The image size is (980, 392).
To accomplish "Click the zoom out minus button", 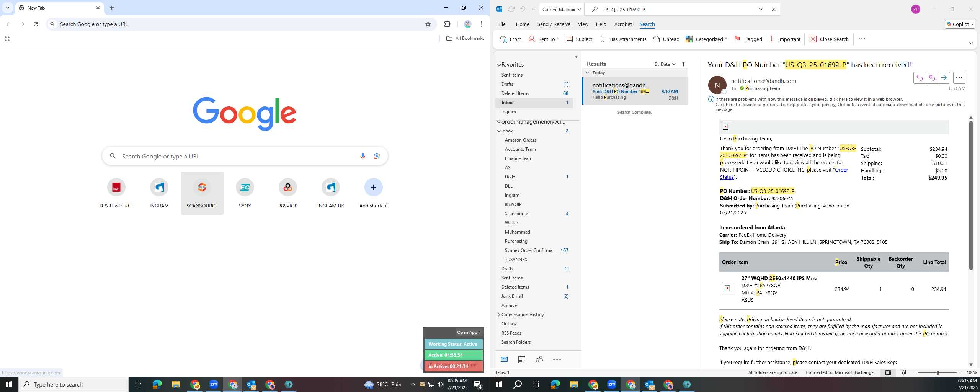I will (915, 372).
